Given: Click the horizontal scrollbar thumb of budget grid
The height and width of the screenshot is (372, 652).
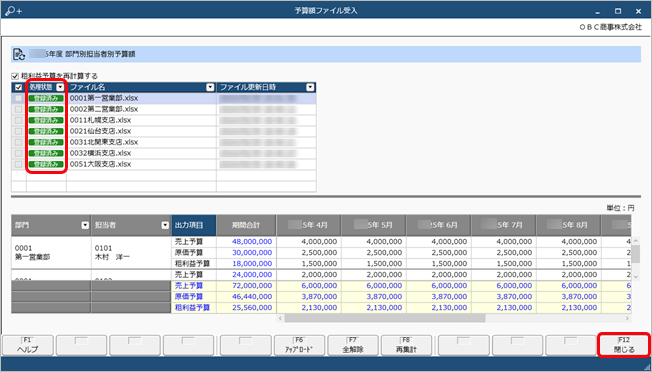Looking at the screenshot, I should (x=385, y=318).
